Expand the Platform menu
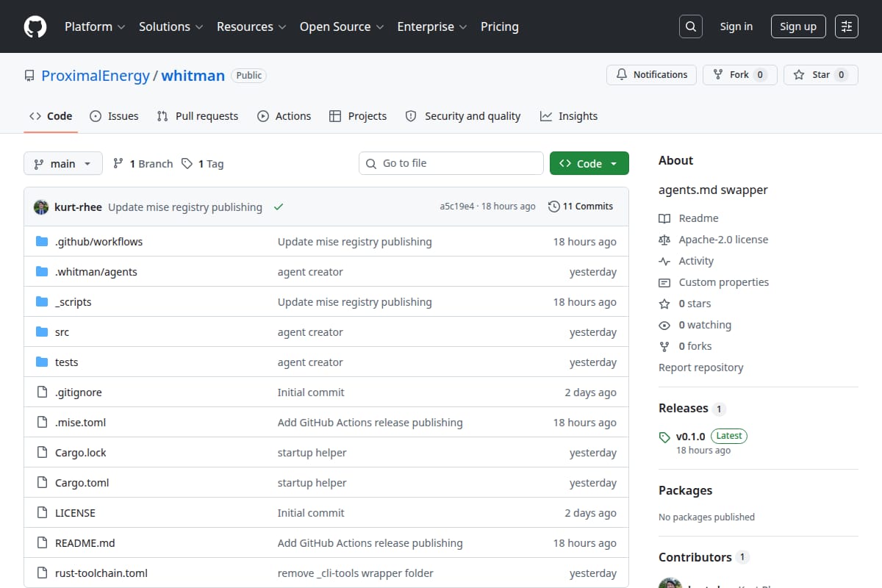The width and height of the screenshot is (882, 588). [x=94, y=26]
